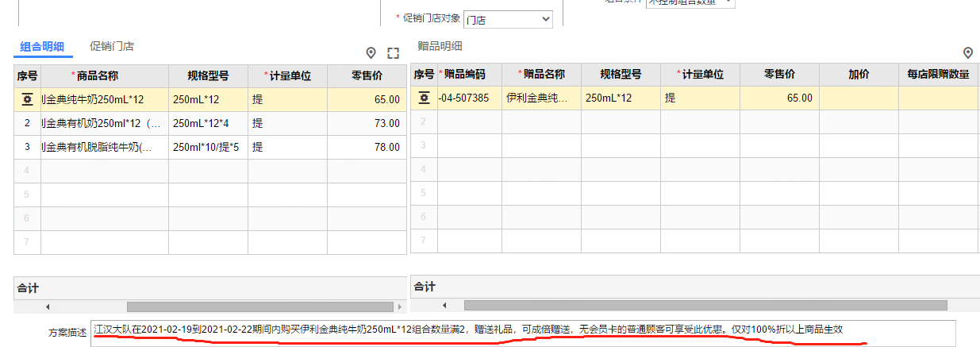
Task: Click gift code cell -04-507385
Action: (469, 98)
